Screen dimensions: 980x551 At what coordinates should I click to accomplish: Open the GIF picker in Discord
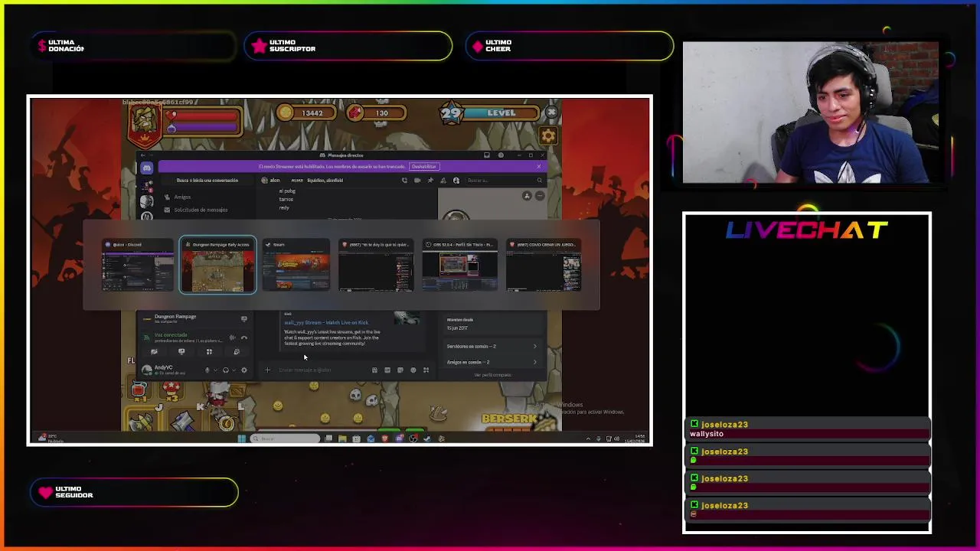(x=387, y=370)
